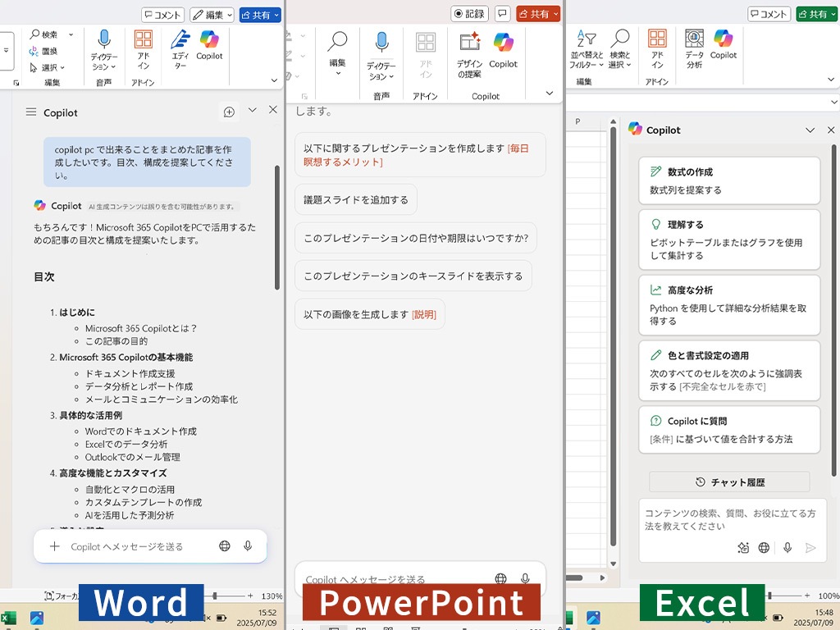Click the globe icon in Excel's Copilot input
This screenshot has height=630, width=840.
pyautogui.click(x=764, y=547)
